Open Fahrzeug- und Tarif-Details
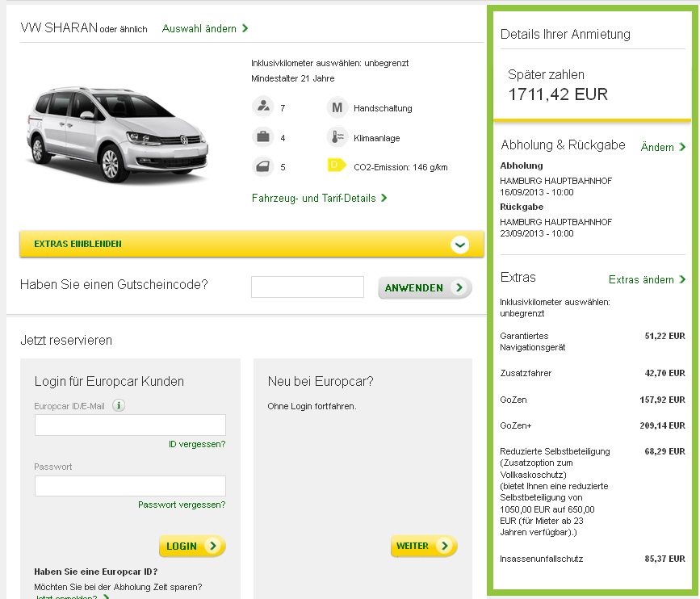Image resolution: width=700 pixels, height=599 pixels. pos(319,198)
